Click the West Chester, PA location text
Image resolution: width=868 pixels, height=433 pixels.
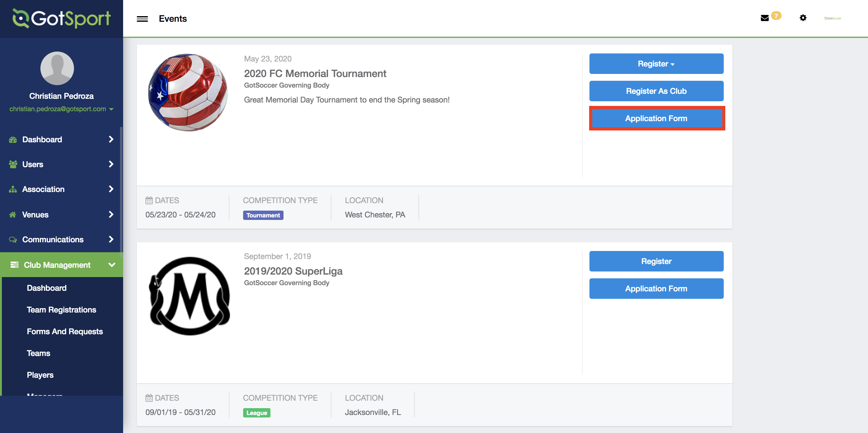pyautogui.click(x=375, y=214)
